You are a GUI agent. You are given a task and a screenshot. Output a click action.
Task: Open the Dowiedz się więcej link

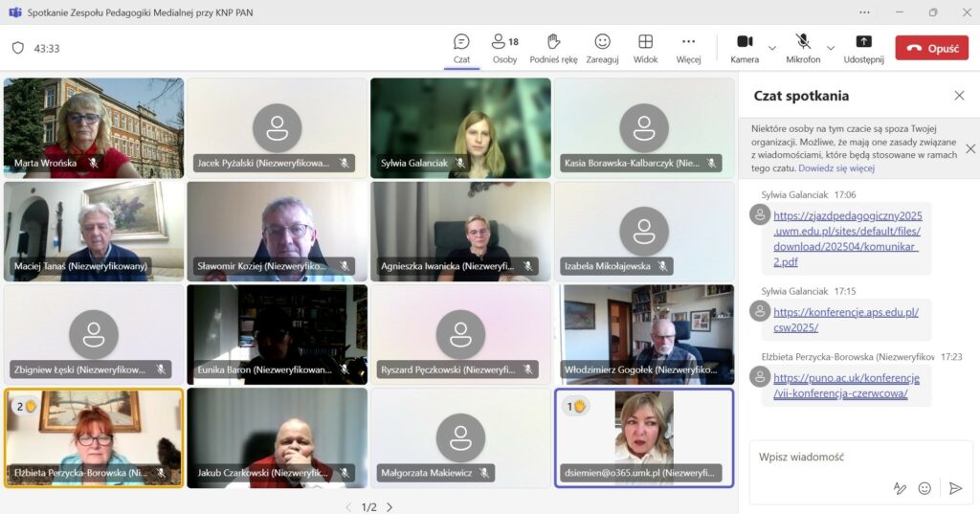click(836, 168)
